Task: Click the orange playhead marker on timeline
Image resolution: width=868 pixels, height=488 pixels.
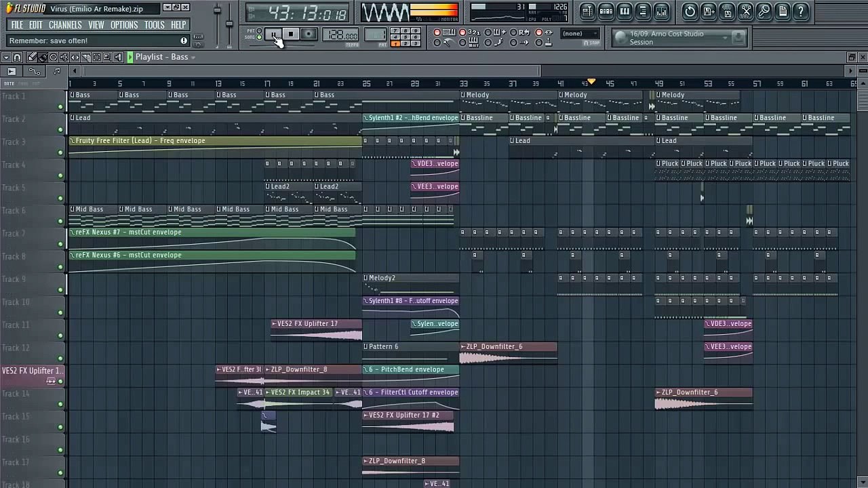Action: [x=591, y=82]
